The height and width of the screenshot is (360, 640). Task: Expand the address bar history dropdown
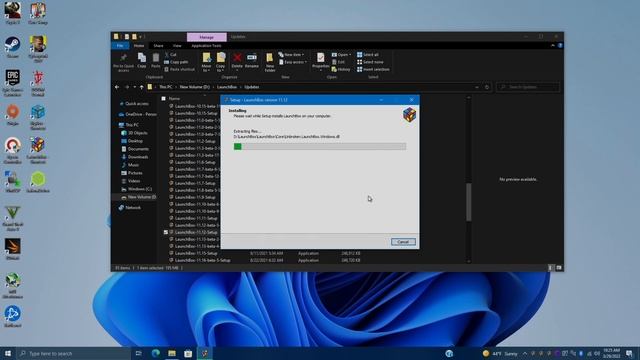[477, 87]
